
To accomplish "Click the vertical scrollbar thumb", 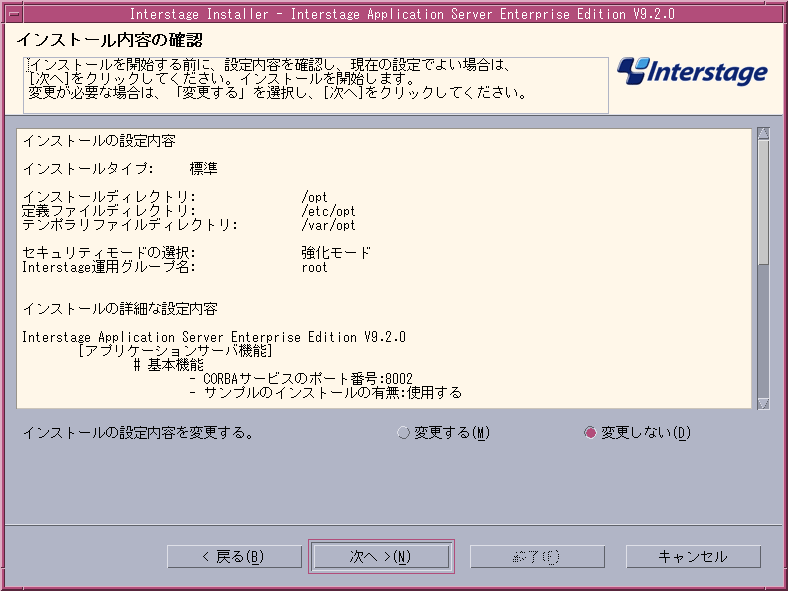I will point(763,202).
